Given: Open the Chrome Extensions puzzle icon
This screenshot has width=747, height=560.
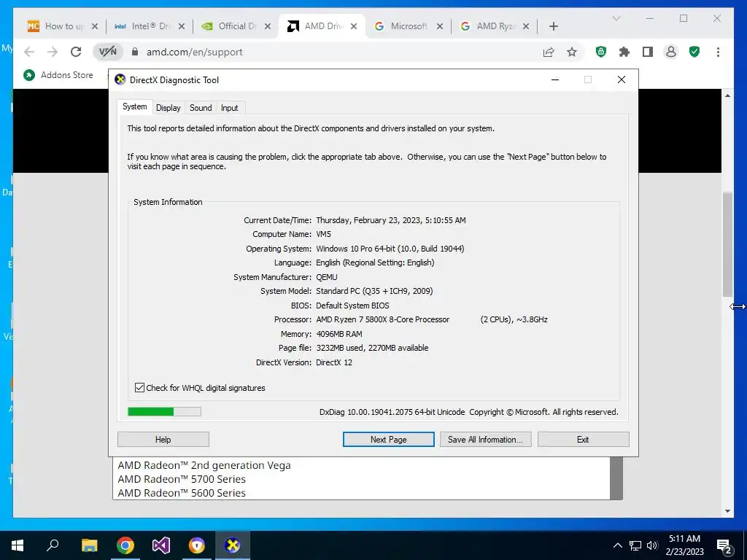Looking at the screenshot, I should point(624,52).
